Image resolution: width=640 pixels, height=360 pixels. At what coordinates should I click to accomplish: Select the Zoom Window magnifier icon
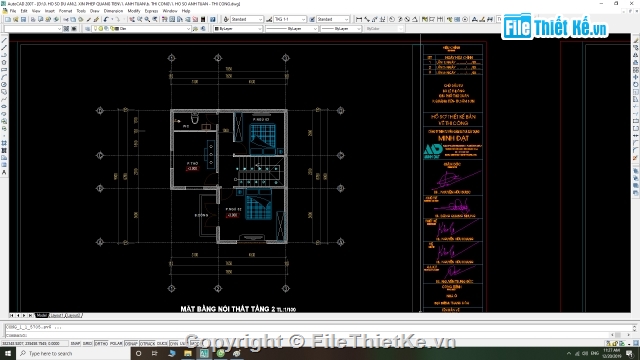147,19
